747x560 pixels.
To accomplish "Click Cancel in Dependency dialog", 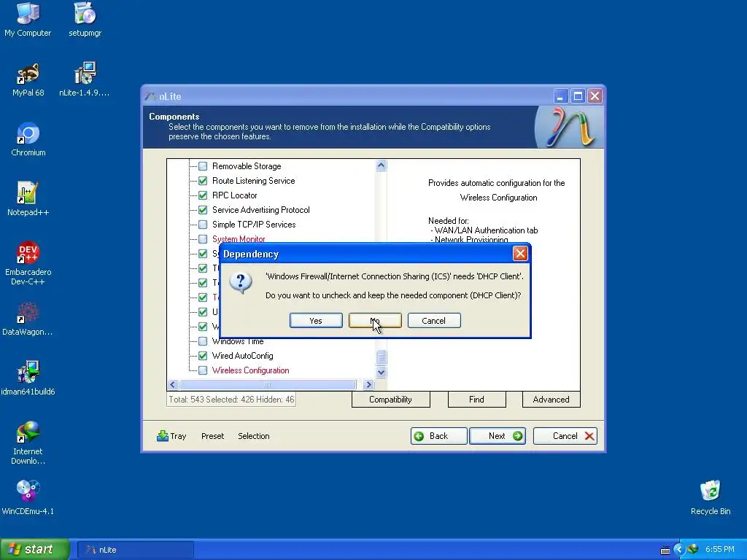I will coord(434,321).
